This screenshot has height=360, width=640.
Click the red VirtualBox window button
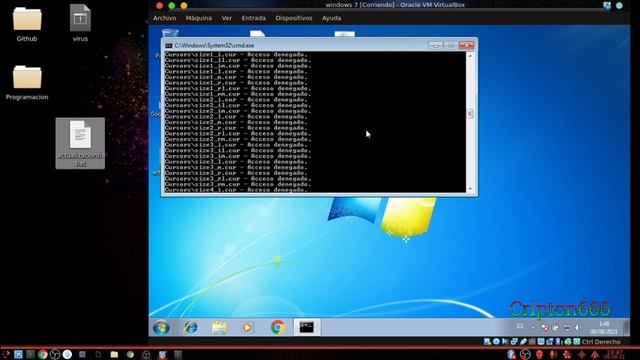(160, 5)
